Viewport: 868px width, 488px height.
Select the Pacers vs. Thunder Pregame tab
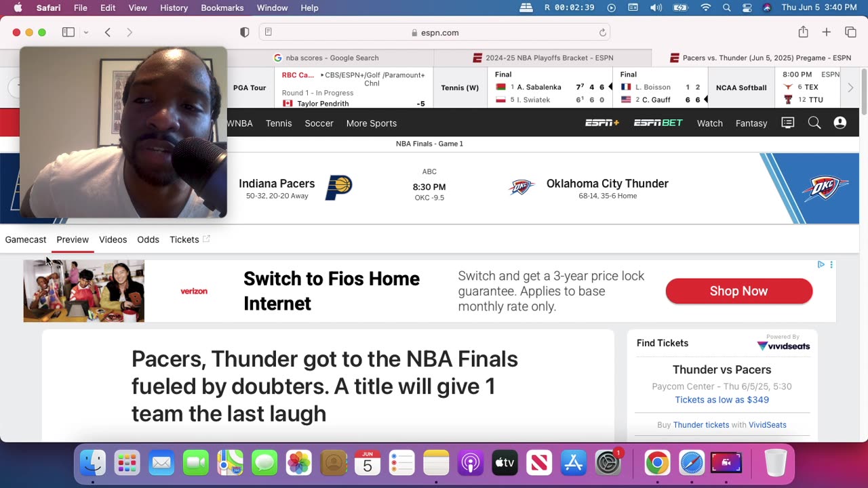click(760, 58)
